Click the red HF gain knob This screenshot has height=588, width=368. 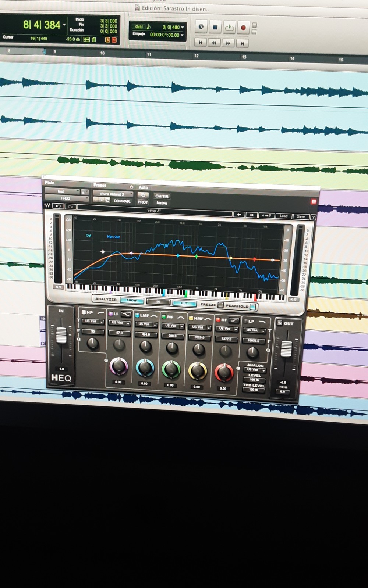pyautogui.click(x=224, y=373)
